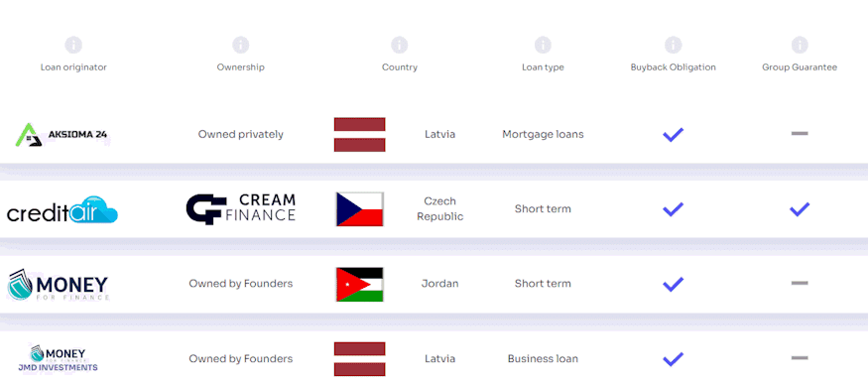Click the Czech Republic flag

(x=360, y=209)
